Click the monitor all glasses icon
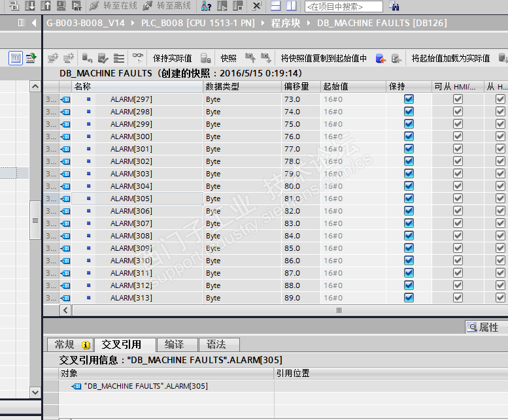The height and width of the screenshot is (420, 508). (x=138, y=58)
